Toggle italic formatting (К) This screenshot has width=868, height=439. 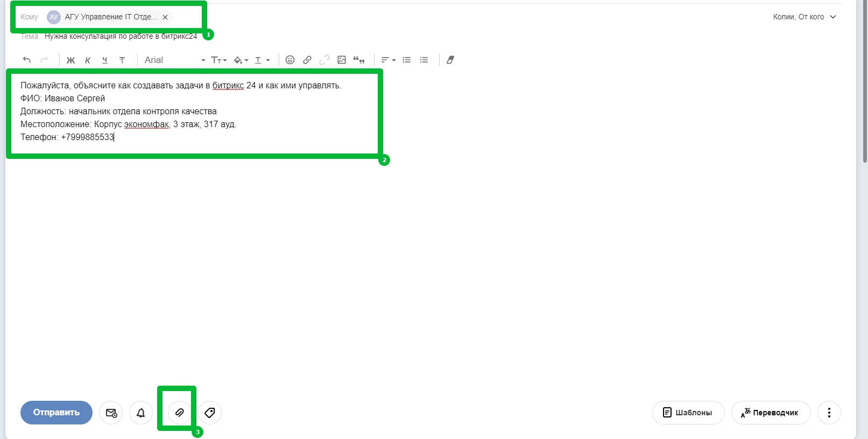click(x=88, y=60)
